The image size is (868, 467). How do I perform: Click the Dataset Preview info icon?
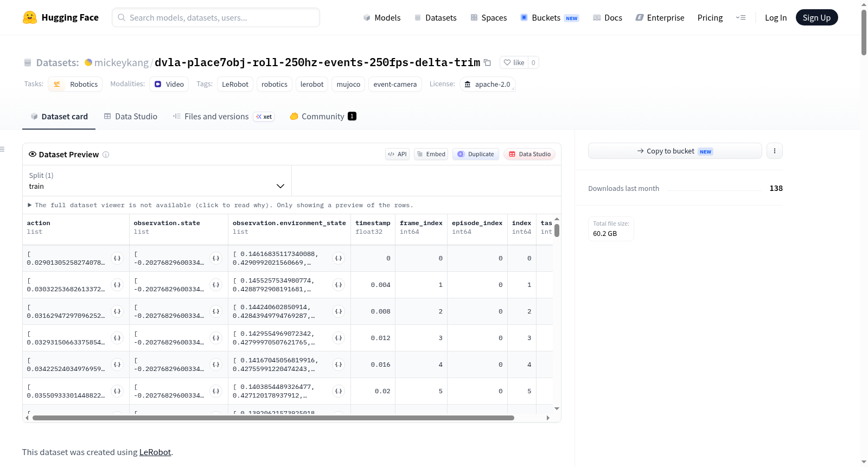pos(106,155)
